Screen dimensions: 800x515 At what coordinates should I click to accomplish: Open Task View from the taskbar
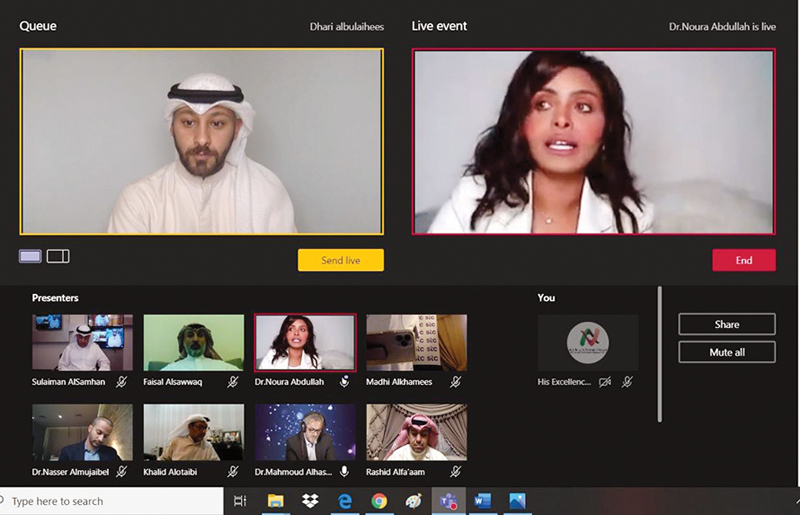(x=240, y=501)
